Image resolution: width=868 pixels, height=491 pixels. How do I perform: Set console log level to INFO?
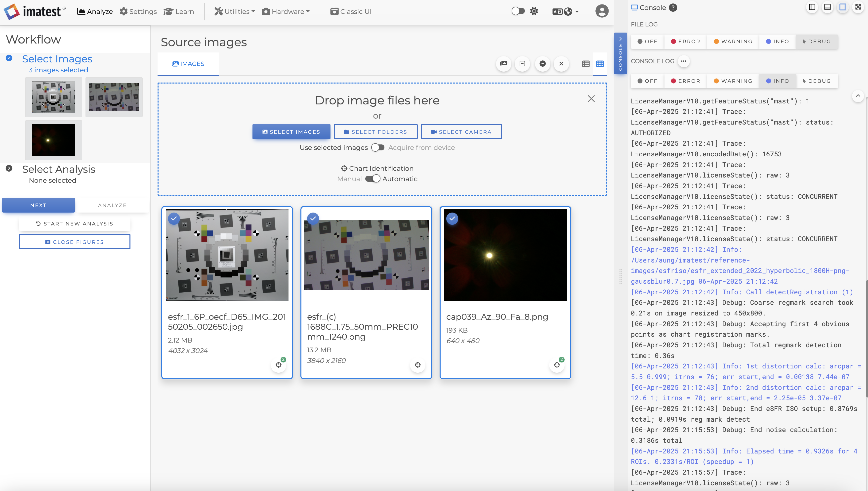click(x=777, y=81)
